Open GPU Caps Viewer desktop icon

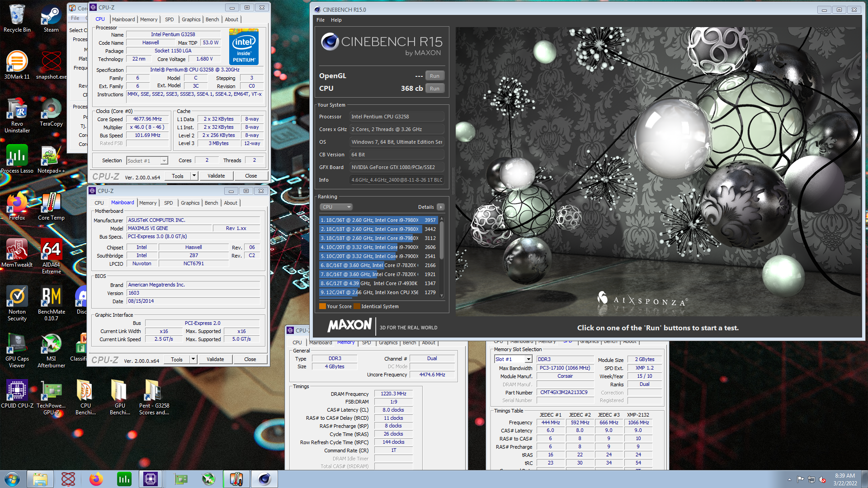coord(17,350)
